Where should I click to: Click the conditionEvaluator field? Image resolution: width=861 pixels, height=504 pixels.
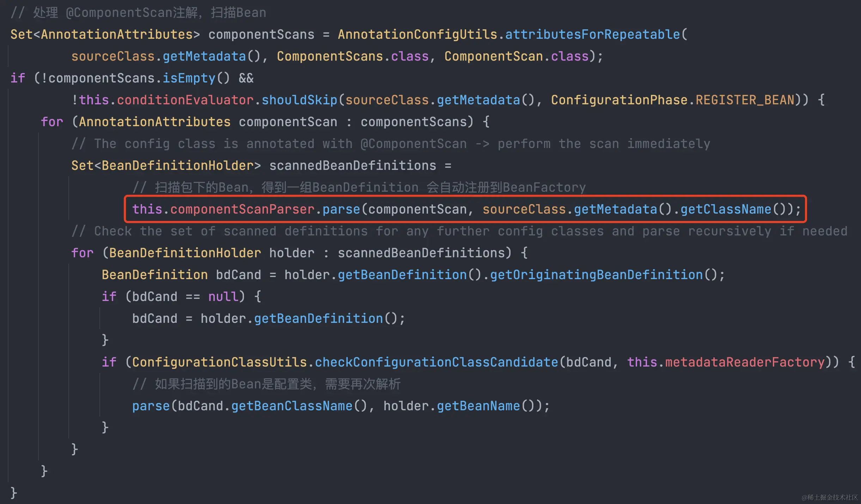tap(185, 100)
